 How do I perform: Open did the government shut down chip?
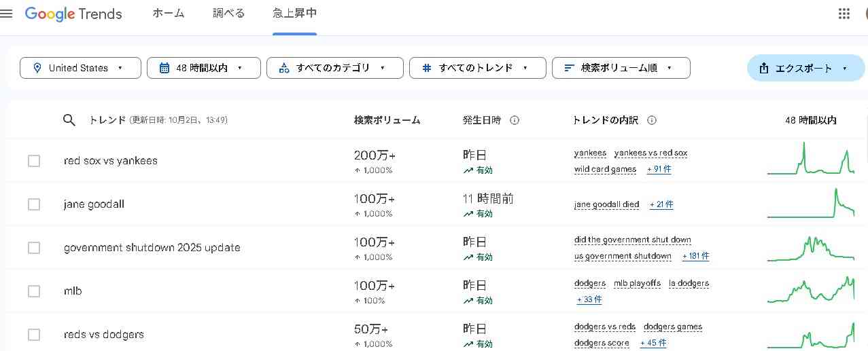[632, 240]
